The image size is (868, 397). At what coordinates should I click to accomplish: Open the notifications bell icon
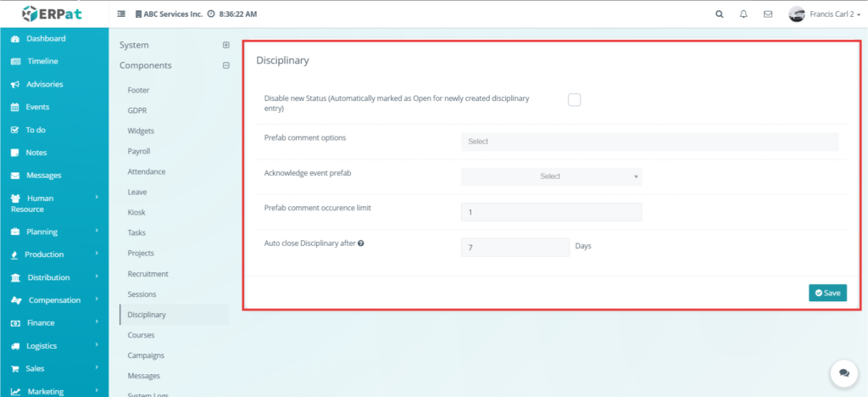click(x=743, y=14)
